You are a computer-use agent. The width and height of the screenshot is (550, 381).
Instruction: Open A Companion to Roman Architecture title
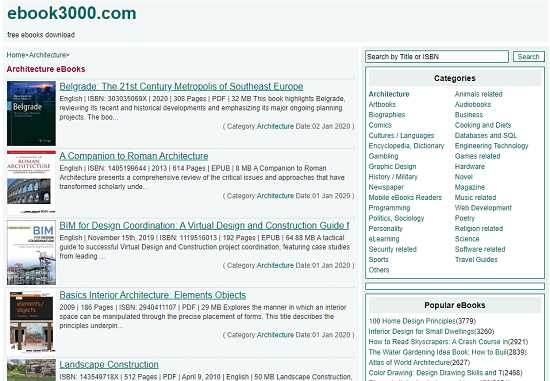pyautogui.click(x=134, y=156)
